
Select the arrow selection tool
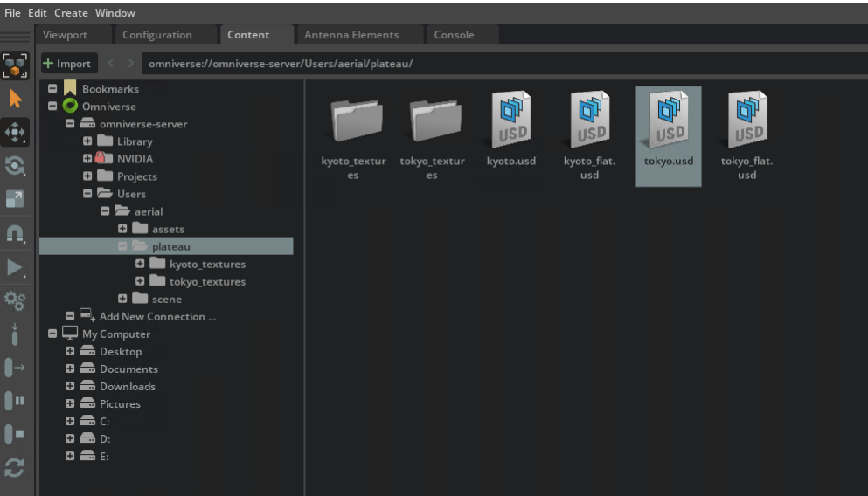pos(16,99)
